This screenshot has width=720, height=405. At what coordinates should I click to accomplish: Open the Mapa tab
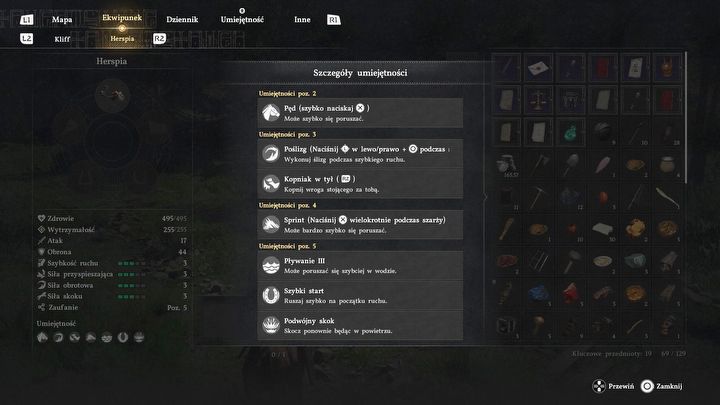pos(62,20)
